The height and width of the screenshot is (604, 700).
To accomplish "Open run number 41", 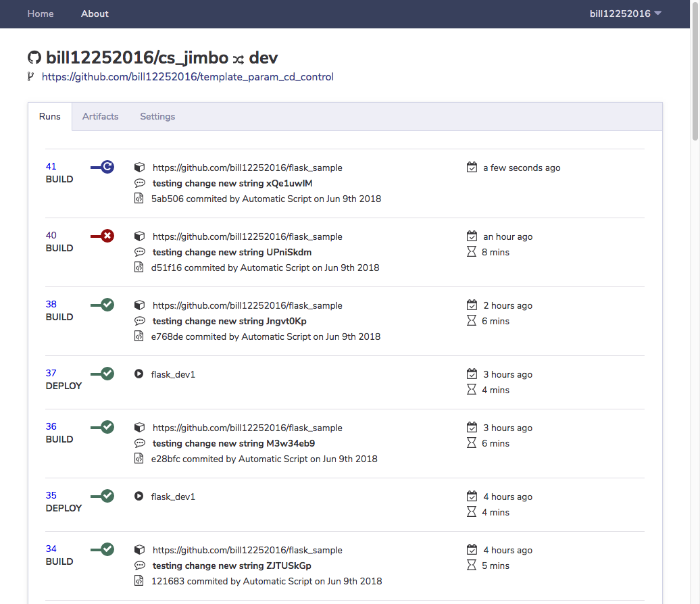I will [x=51, y=166].
